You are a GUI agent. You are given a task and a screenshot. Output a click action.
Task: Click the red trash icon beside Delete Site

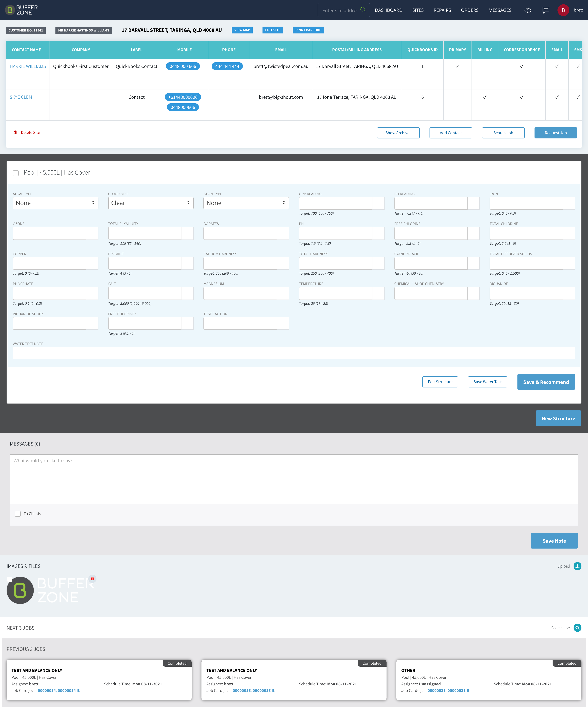[x=15, y=132]
